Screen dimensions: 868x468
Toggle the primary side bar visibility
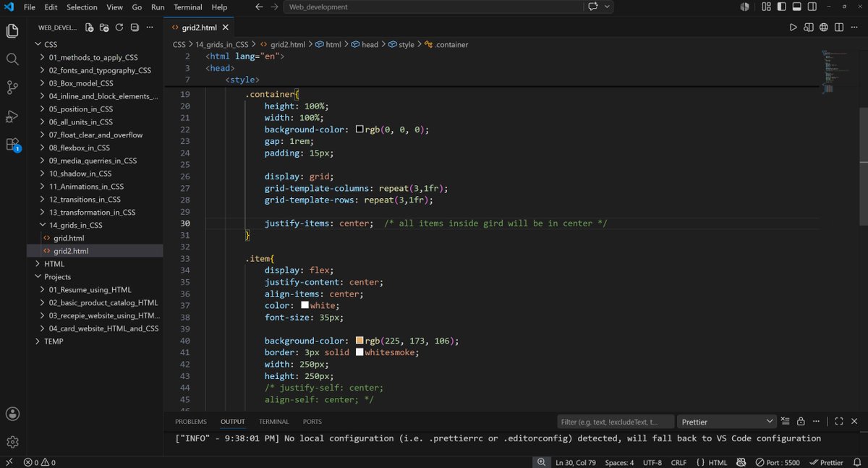pyautogui.click(x=782, y=7)
